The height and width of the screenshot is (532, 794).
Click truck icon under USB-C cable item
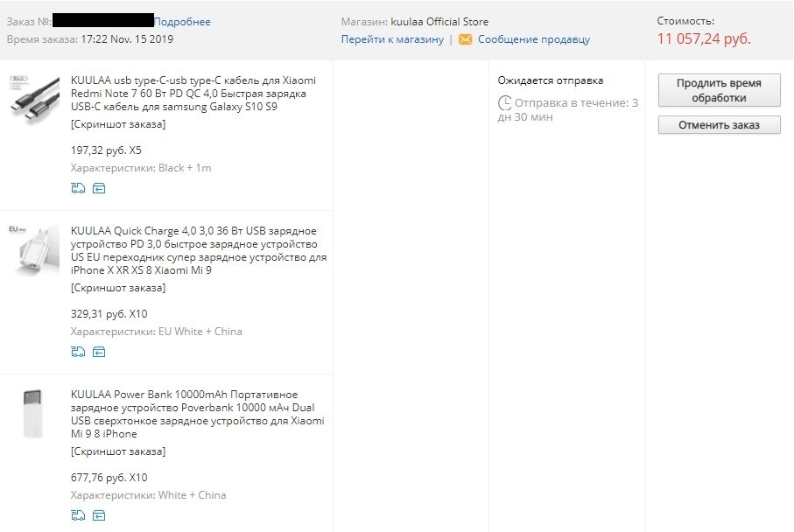[78, 188]
